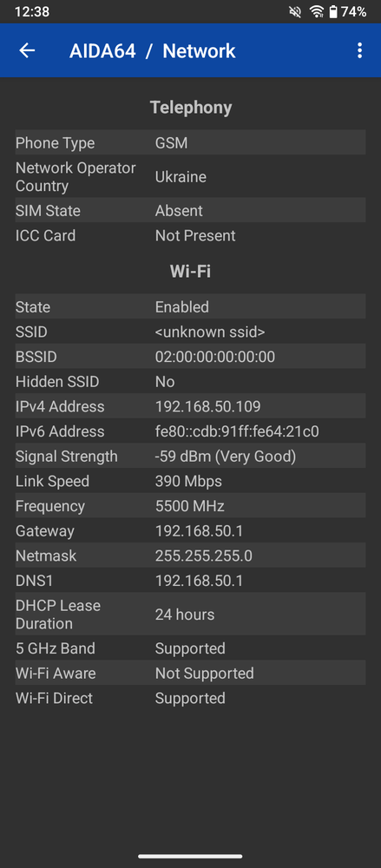The height and width of the screenshot is (868, 381).
Task: Tap the SSID unknown ssid row
Action: point(191,332)
